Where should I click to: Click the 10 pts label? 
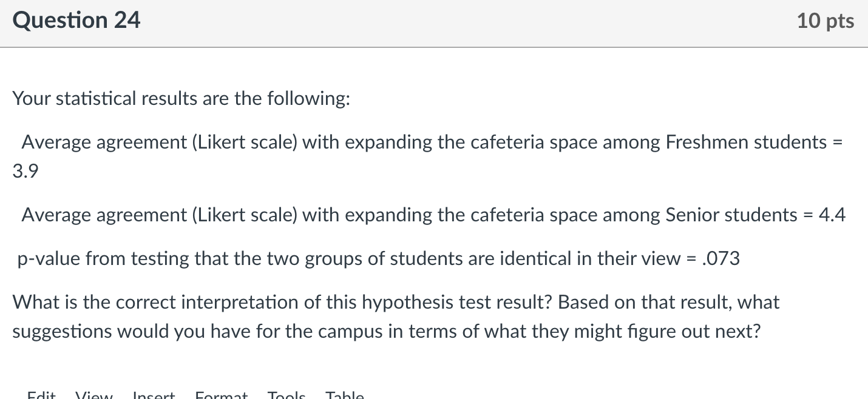pos(826,20)
